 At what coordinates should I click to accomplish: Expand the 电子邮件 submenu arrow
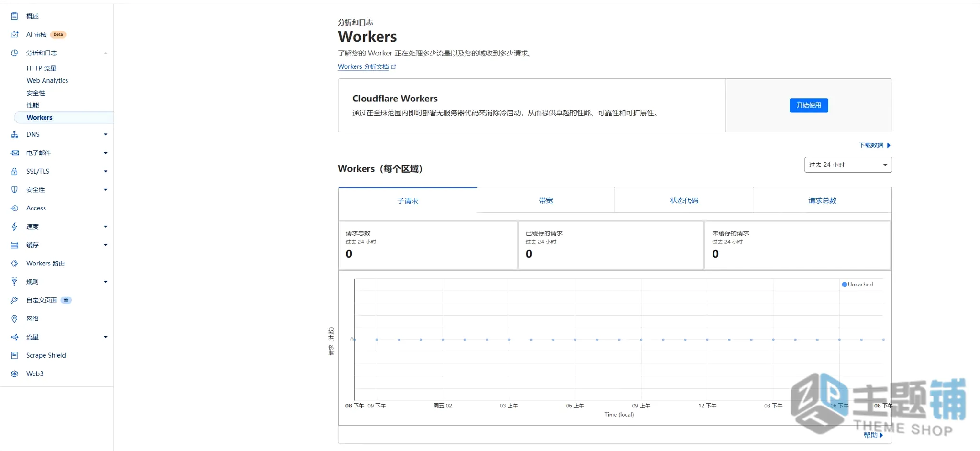(x=105, y=153)
